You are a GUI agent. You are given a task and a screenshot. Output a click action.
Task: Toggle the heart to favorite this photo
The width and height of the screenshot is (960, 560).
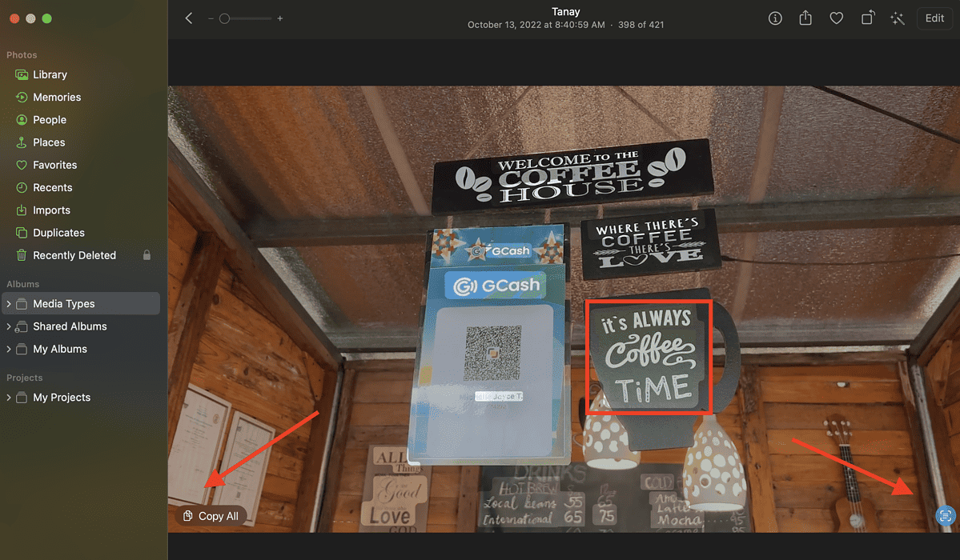click(x=836, y=18)
